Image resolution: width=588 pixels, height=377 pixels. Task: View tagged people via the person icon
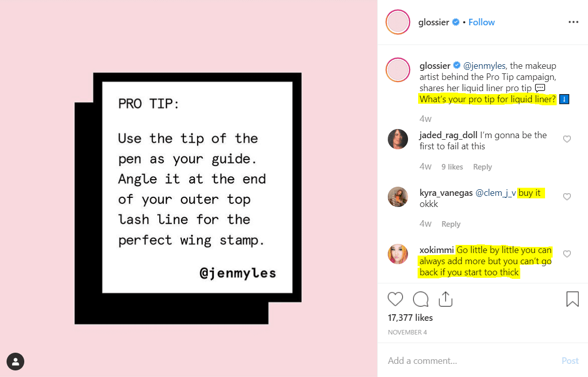pos(15,362)
